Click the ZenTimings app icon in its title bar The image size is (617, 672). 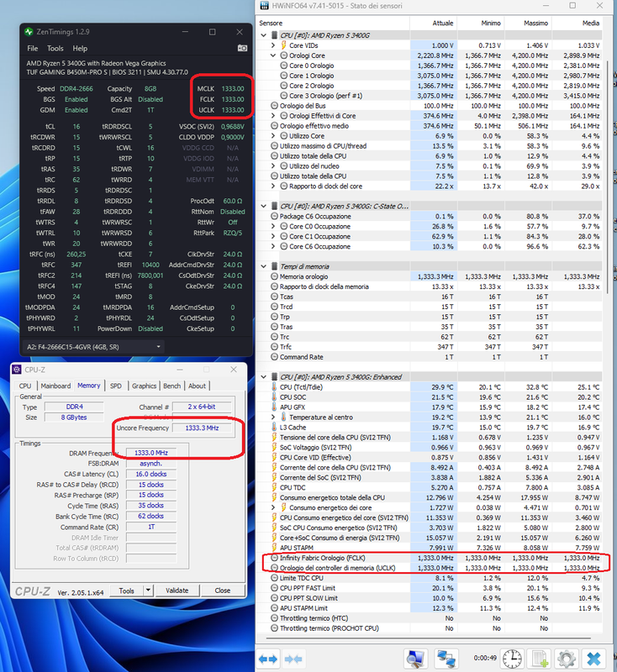pyautogui.click(x=29, y=32)
